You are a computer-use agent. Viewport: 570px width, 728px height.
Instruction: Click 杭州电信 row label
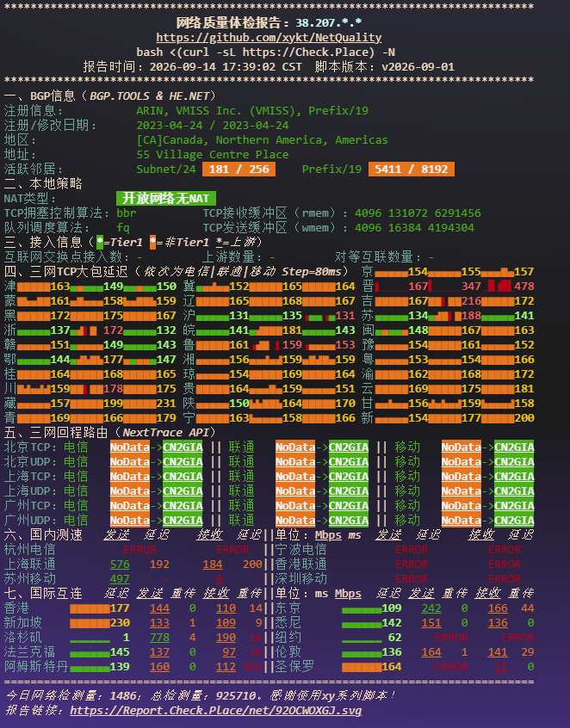coord(30,550)
